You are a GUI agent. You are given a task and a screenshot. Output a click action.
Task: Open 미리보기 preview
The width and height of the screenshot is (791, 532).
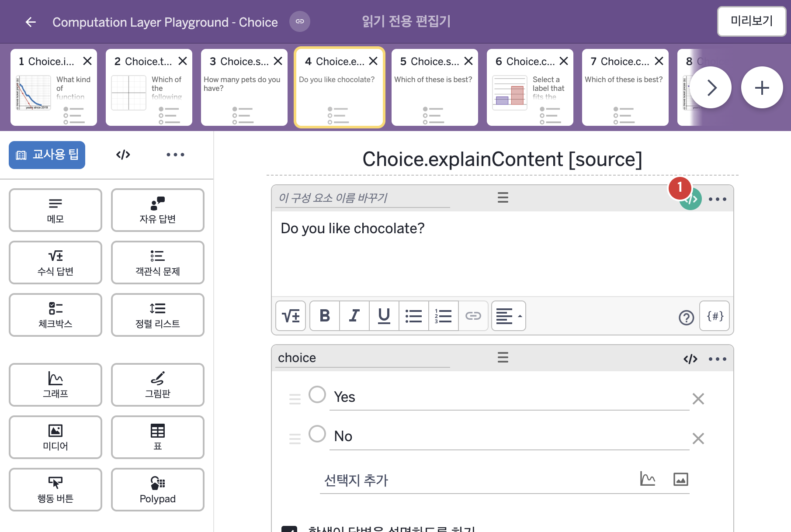tap(752, 21)
